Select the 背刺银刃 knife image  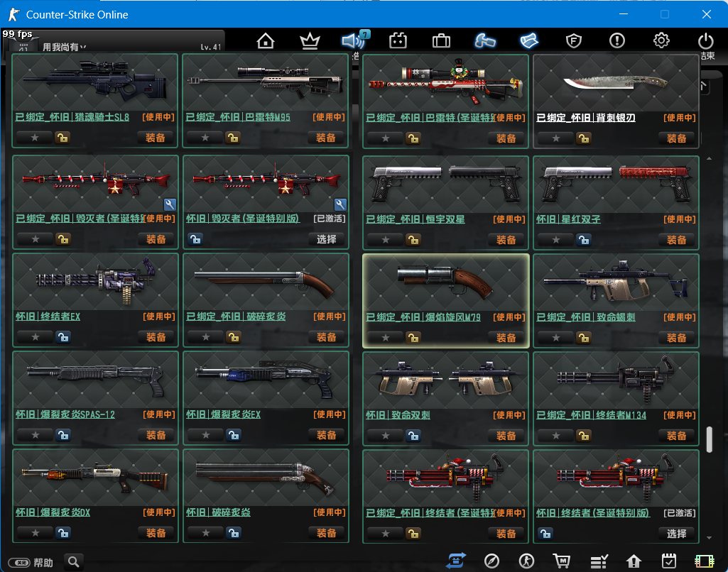tap(616, 83)
